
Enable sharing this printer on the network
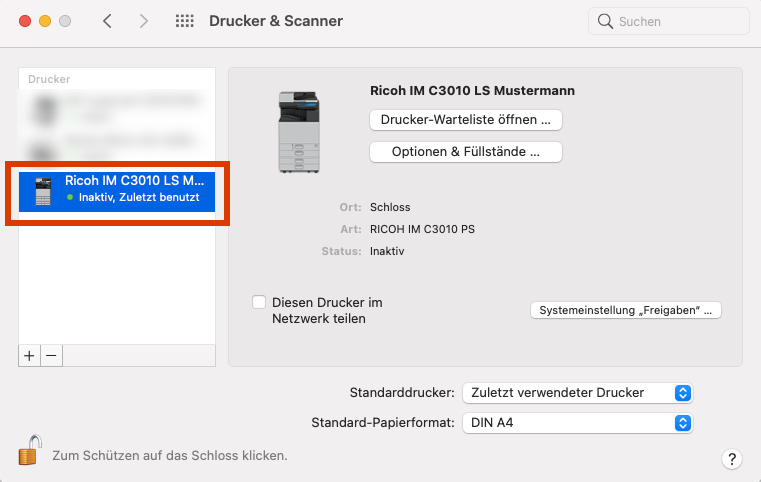[x=259, y=302]
